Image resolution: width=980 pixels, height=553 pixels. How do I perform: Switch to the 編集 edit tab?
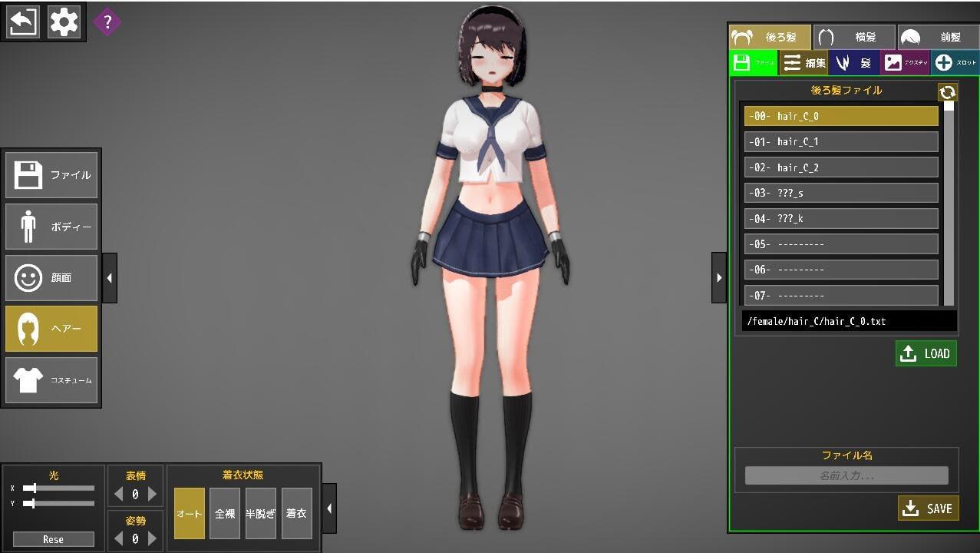coord(804,63)
